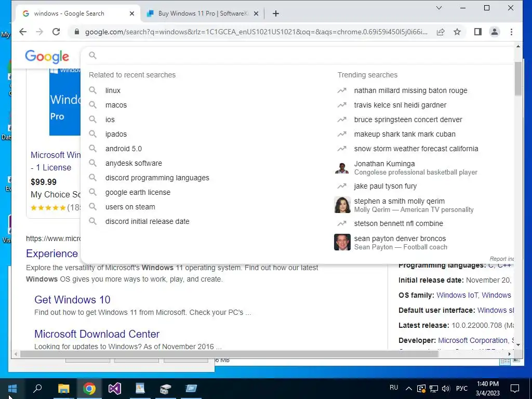
Task: Open trending 'snow storm weather forecast california'
Action: [x=416, y=149]
